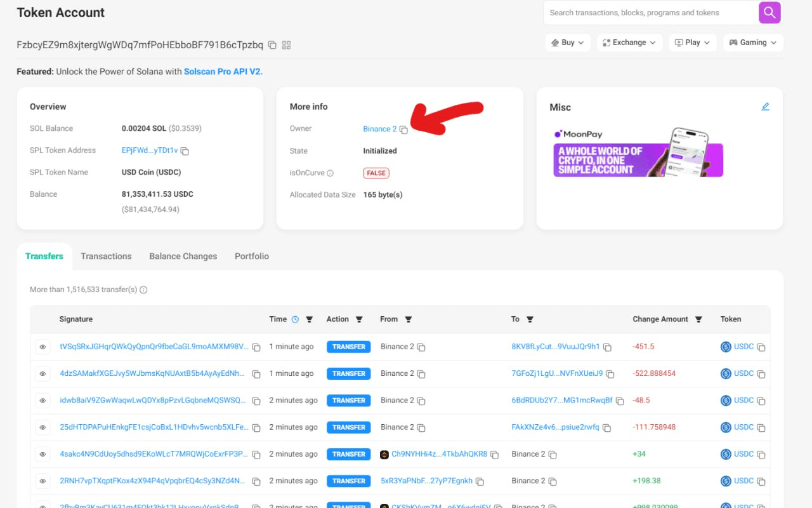Open the Buy dropdown menu
Screen dimensions: 812x508
coord(568,43)
